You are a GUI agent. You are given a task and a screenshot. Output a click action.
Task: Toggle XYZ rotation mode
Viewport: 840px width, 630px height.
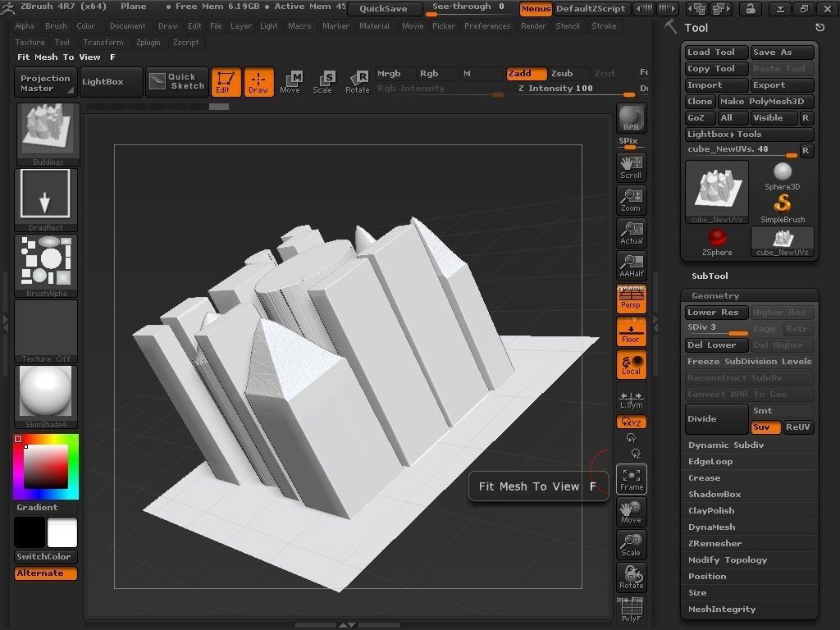point(631,422)
